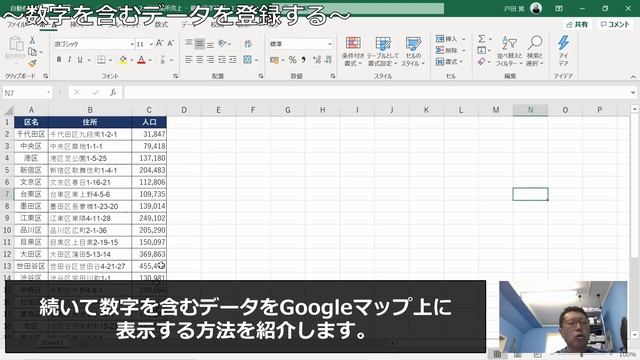
Task: Align text to middle vertically
Action: (199, 43)
